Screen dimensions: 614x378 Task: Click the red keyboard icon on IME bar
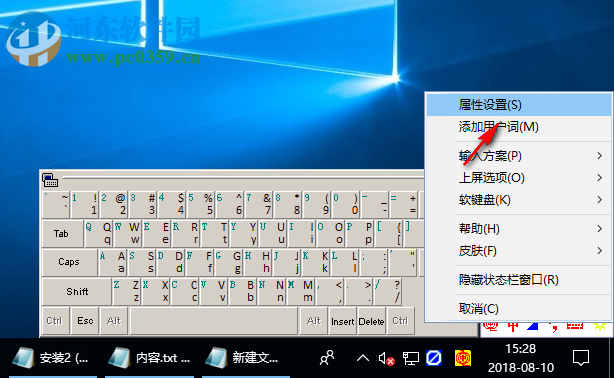pyautogui.click(x=574, y=326)
